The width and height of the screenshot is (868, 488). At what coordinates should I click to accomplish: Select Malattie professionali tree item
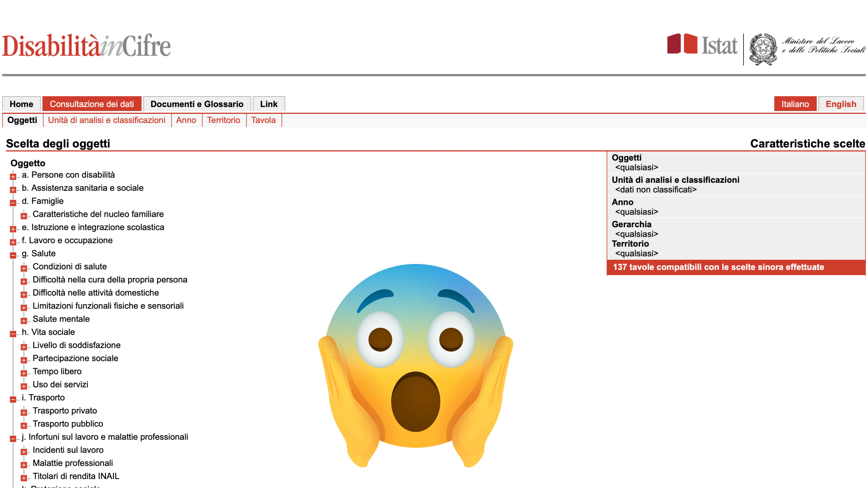tap(72, 463)
